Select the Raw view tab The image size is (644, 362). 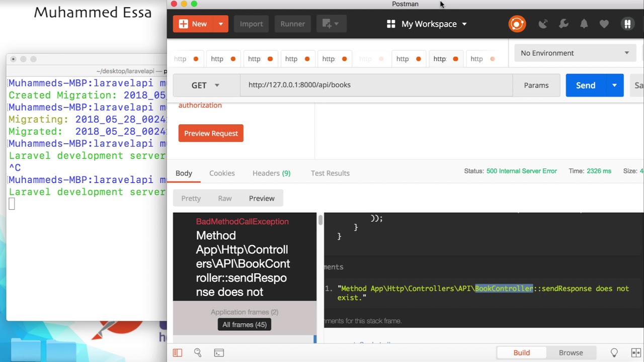point(225,198)
